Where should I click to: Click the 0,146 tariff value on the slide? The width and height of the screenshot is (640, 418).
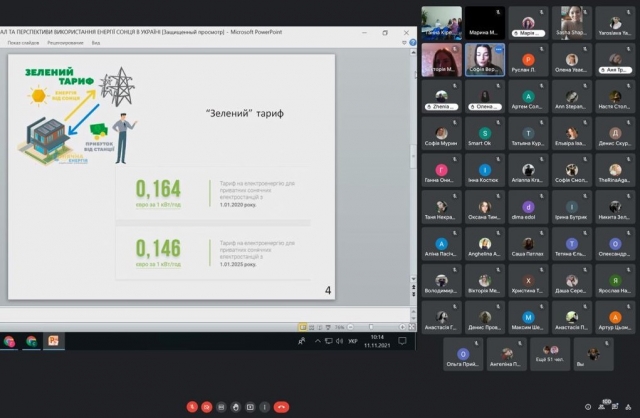point(158,248)
